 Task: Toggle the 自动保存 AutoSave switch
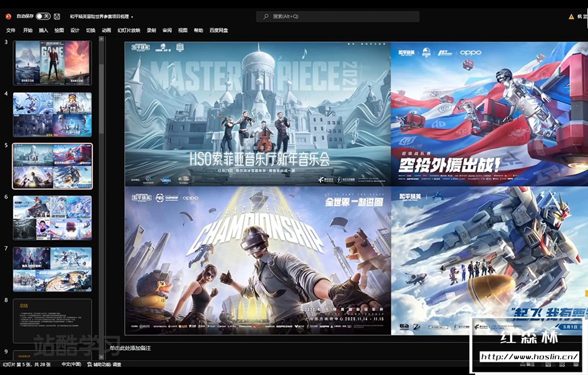click(x=43, y=16)
